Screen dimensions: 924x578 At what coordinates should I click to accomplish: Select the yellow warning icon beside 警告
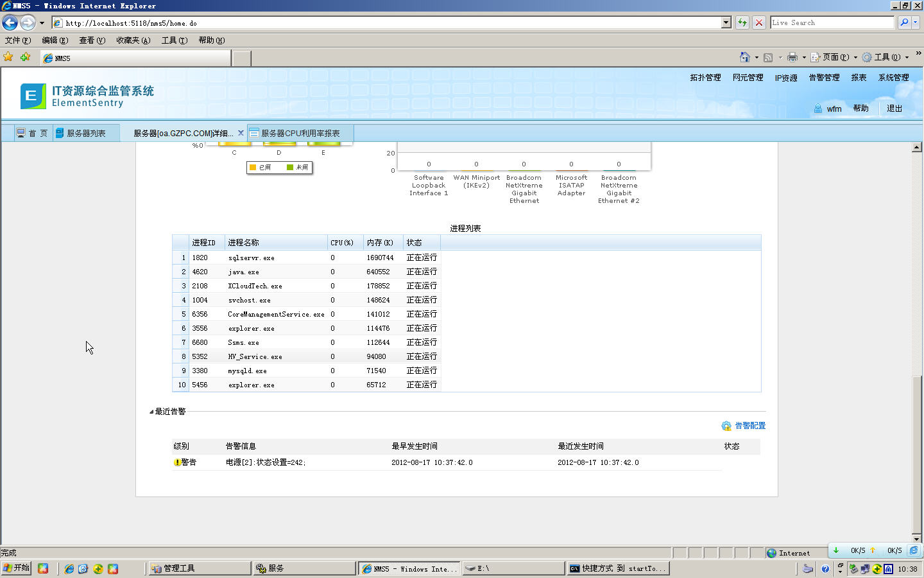(x=177, y=462)
